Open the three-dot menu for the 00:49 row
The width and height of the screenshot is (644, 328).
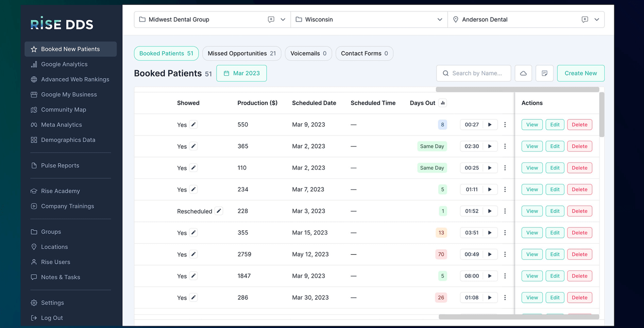505,254
